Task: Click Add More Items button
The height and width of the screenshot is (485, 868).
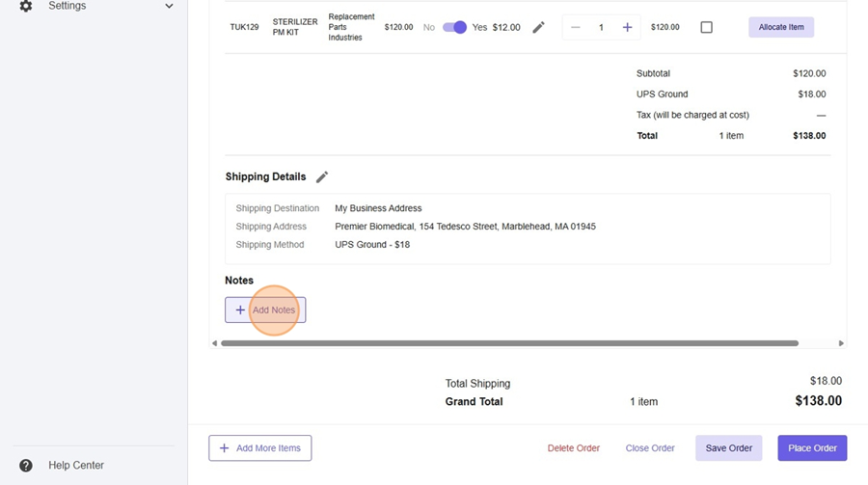Action: coord(259,447)
